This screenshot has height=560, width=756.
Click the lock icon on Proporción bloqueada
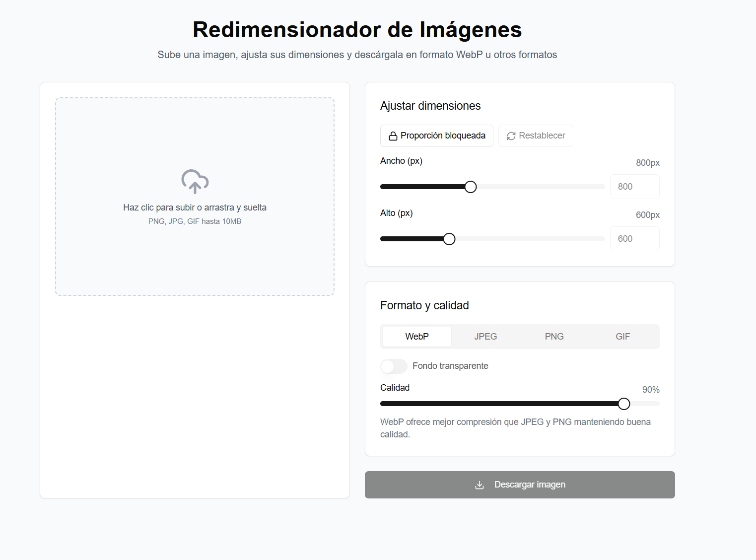click(x=393, y=136)
